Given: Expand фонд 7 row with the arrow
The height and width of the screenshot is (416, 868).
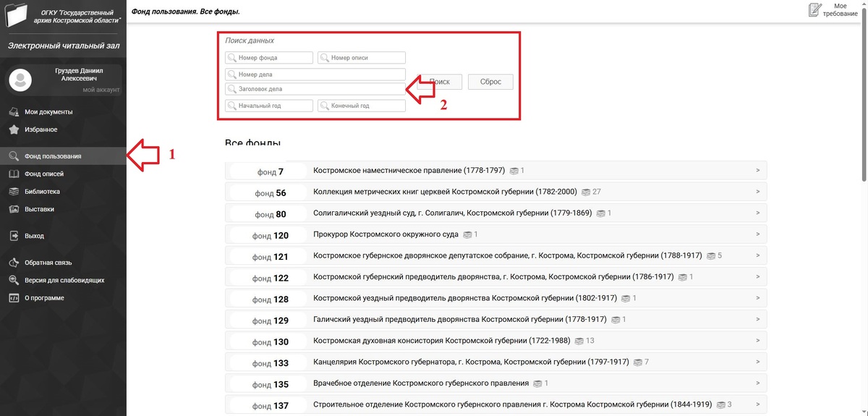Looking at the screenshot, I should pos(757,171).
